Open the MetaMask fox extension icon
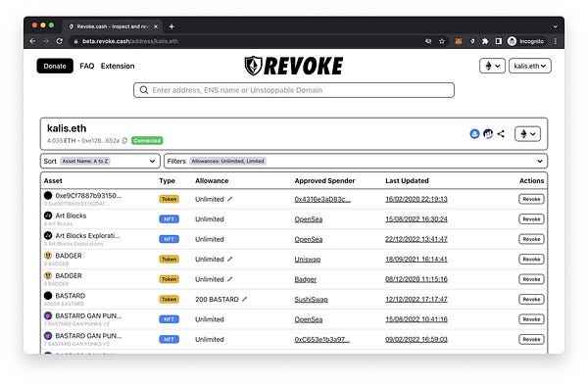Viewport: 588px width, 385px height. tap(459, 41)
